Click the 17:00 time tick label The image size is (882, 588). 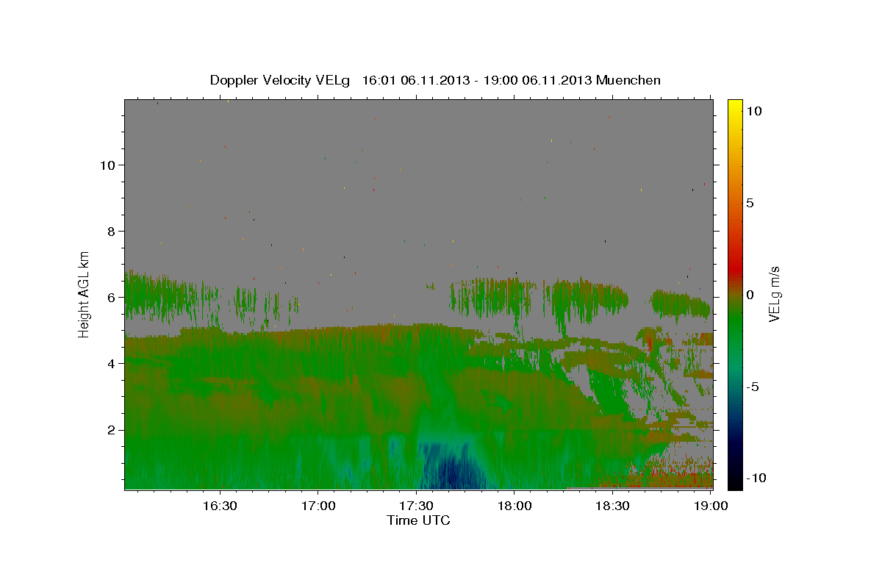[x=318, y=506]
